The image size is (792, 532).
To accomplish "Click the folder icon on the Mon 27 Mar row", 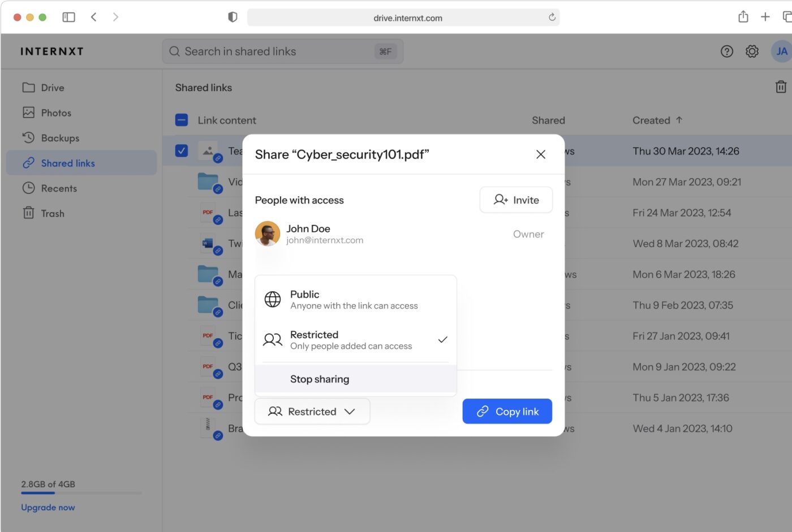I will click(x=208, y=181).
